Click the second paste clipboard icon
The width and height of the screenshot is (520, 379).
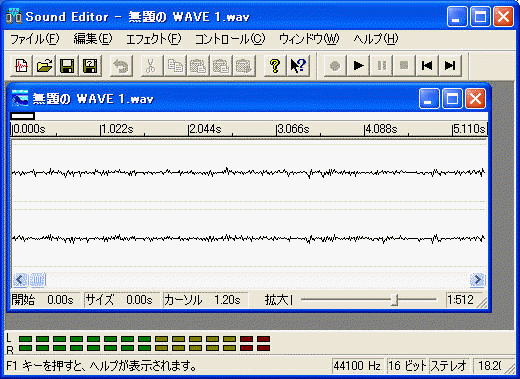pyautogui.click(x=221, y=66)
